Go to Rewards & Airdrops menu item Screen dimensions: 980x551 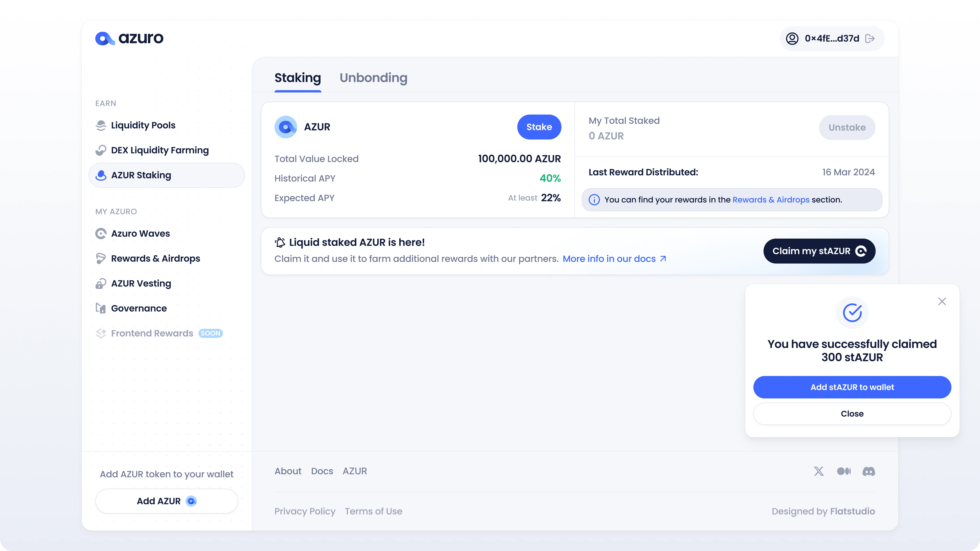[155, 258]
